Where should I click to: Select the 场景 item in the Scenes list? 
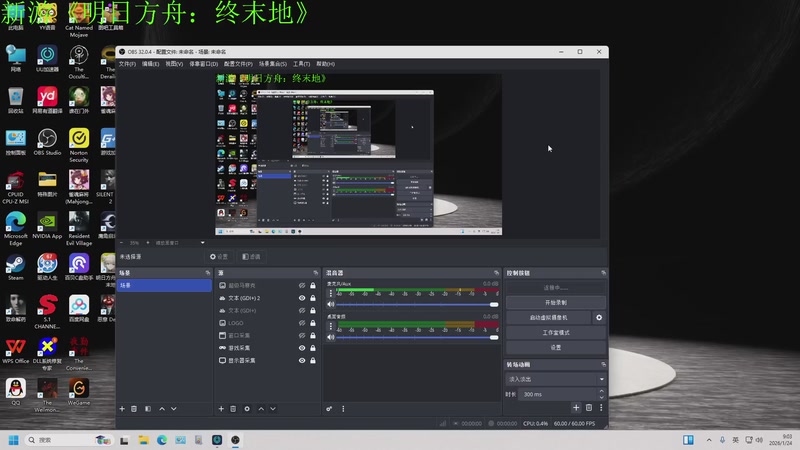pyautogui.click(x=164, y=285)
